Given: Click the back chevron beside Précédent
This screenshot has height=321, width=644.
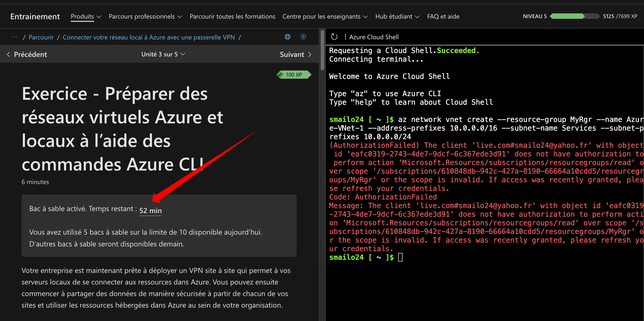Looking at the screenshot, I should point(9,54).
